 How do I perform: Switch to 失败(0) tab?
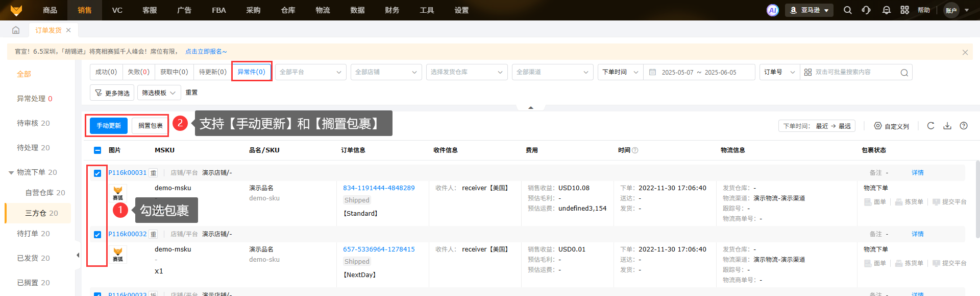[x=139, y=72]
